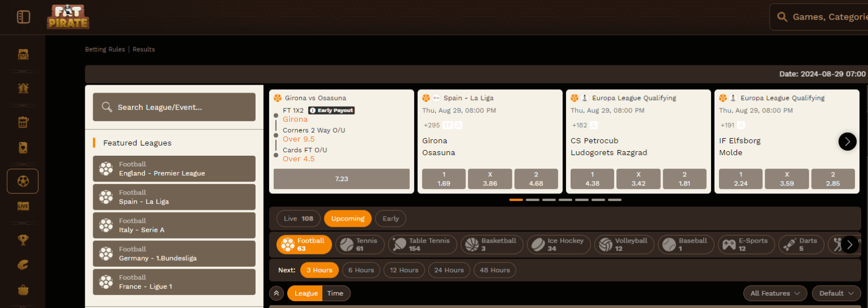Viewport: 868px width, 308px height.
Task: Collapse all leagues with double-chevron button
Action: click(277, 293)
